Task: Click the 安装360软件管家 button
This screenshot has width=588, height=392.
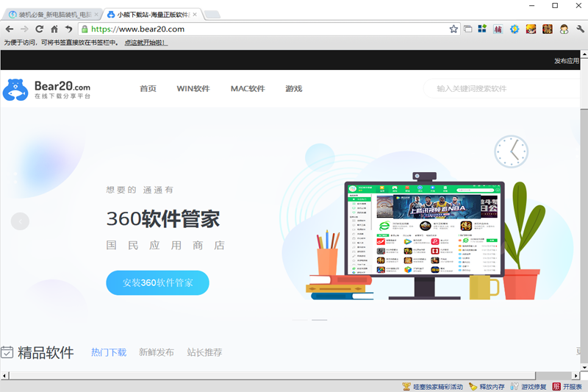Action: click(x=157, y=282)
